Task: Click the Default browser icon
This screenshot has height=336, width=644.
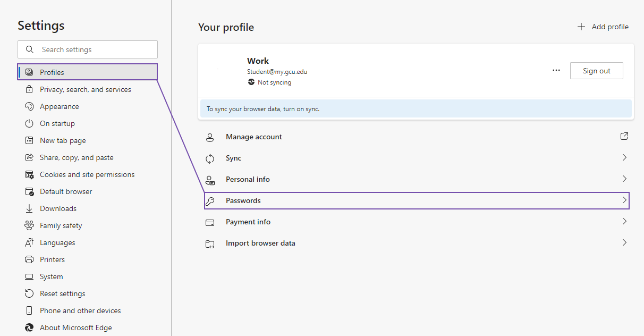Action: pyautogui.click(x=29, y=191)
